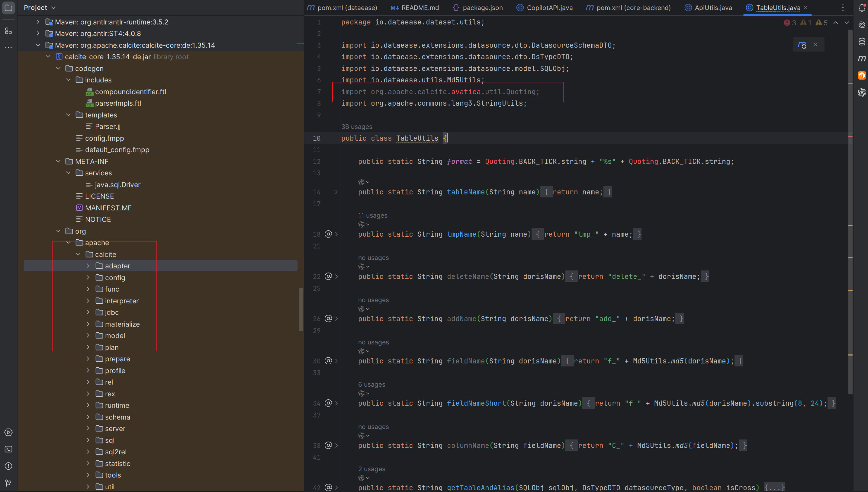868x492 pixels.
Task: Open the Project view dropdown
Action: tap(40, 8)
